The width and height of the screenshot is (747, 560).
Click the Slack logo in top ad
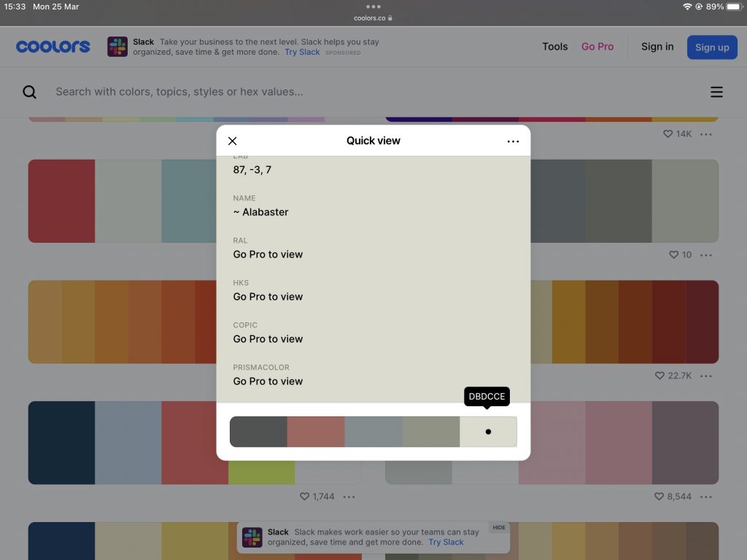117,47
